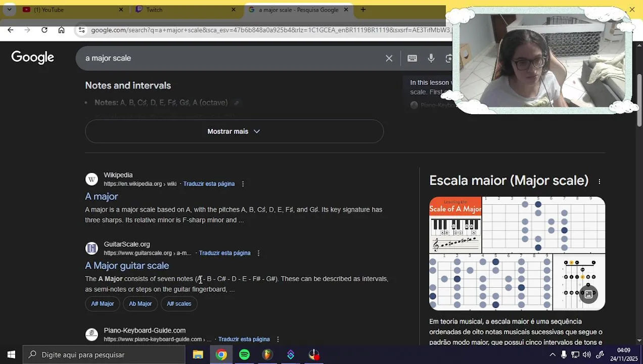
Task: Select the 'A# scales' chip
Action: [x=179, y=304]
